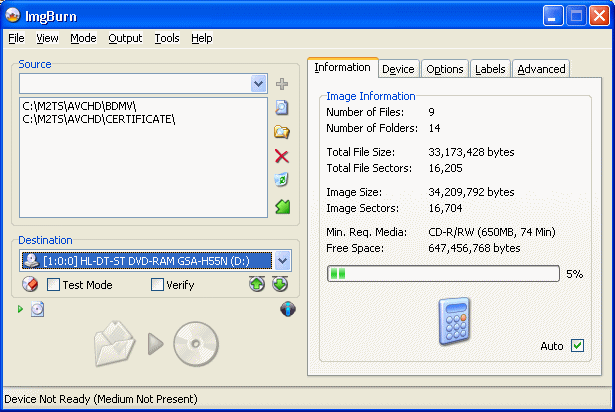Click the green arrow folder icon
This screenshot has width=615, height=412.
click(282, 206)
